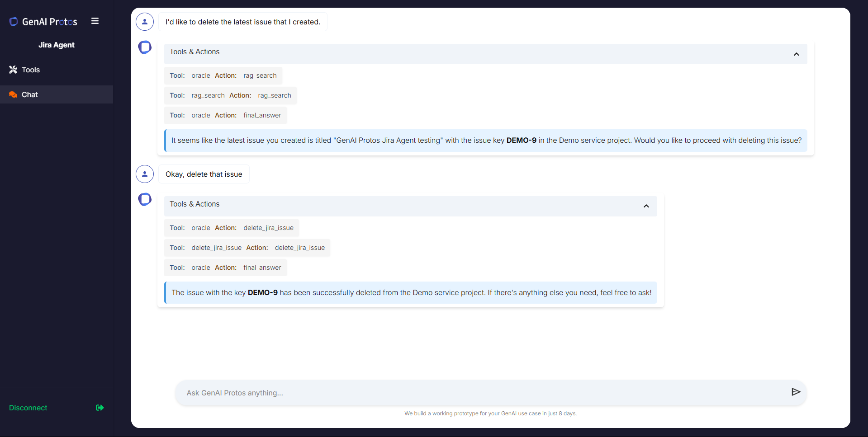Click first 'Tools & Actions' title text
The width and height of the screenshot is (868, 437).
[x=194, y=52]
